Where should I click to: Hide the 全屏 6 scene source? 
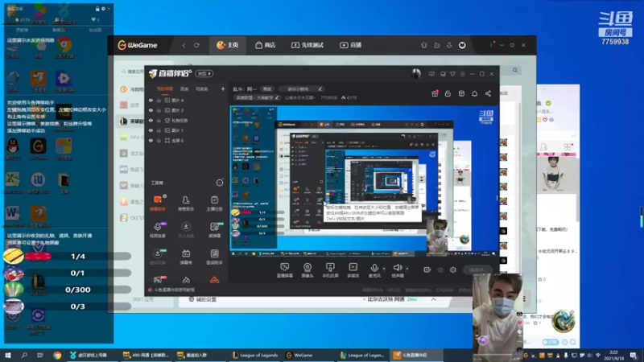(151, 140)
